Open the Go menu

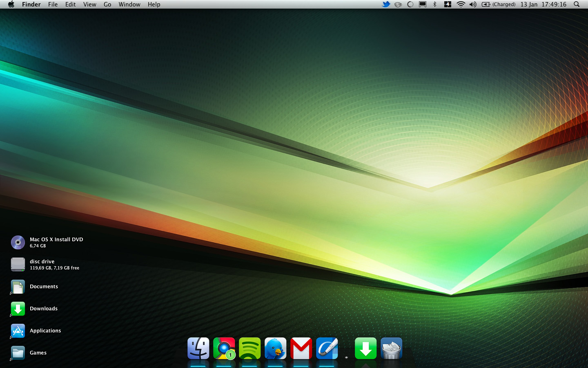pos(107,4)
